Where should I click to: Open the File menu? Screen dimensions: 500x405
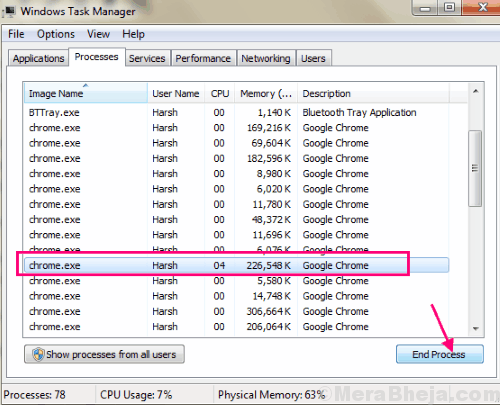[x=16, y=34]
